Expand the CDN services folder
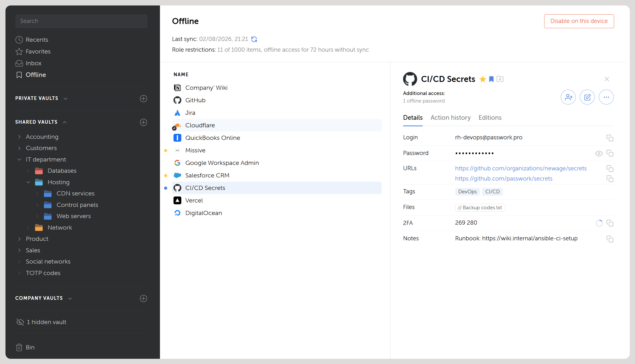The width and height of the screenshot is (635, 364). [x=37, y=193]
